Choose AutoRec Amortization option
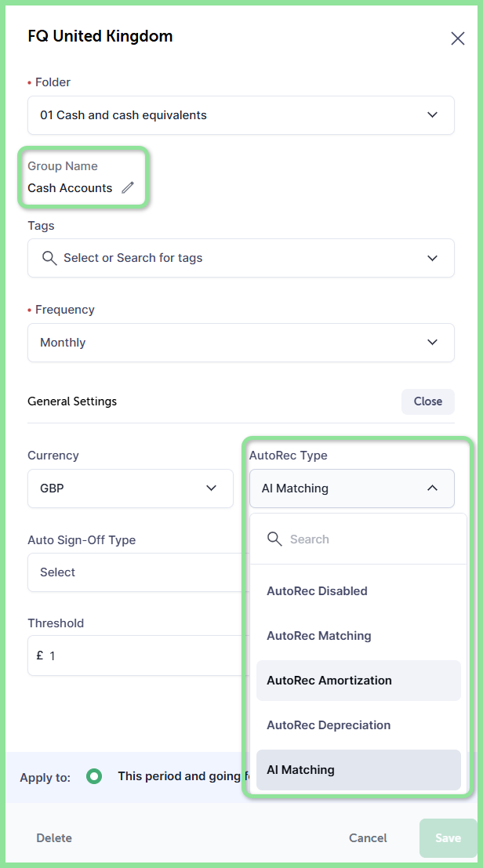Screen dimensions: 483x868 pos(358,681)
